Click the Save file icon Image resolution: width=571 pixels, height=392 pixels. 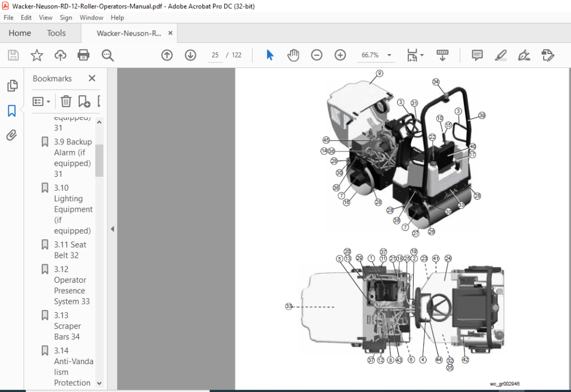[x=13, y=55]
